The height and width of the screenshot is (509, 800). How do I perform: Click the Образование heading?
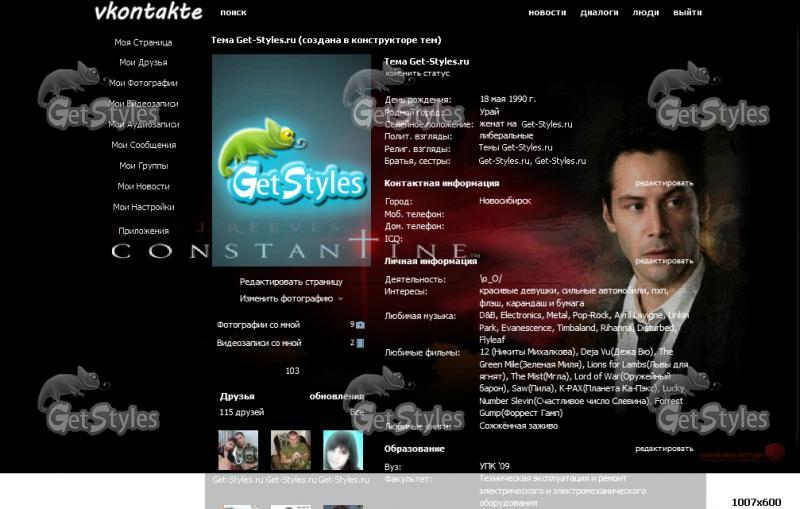coord(414,449)
